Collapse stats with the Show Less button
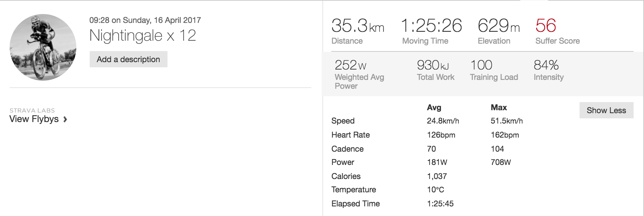This screenshot has height=216, width=644. 606,110
